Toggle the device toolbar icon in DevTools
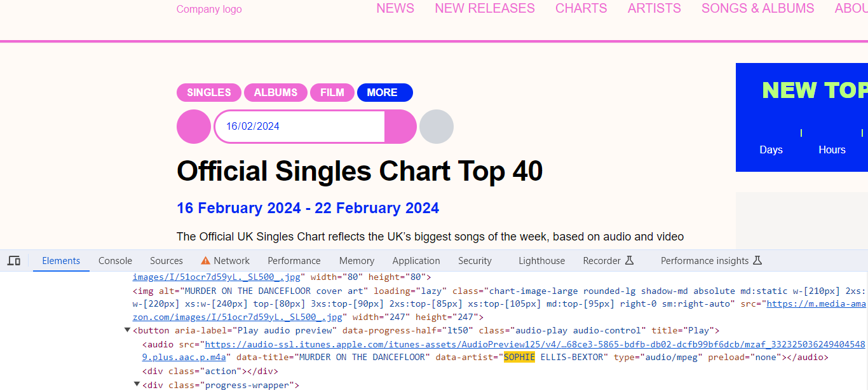Screen dimensions: 868x390 [x=14, y=261]
